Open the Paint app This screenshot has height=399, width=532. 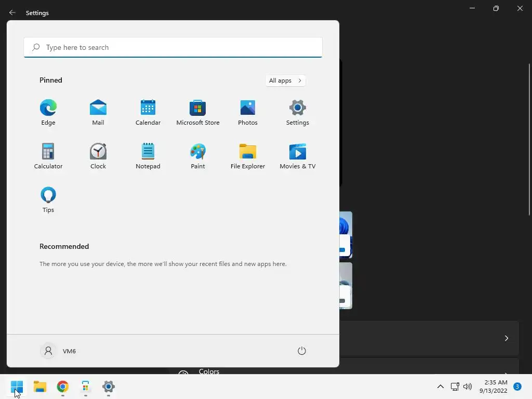point(198,156)
